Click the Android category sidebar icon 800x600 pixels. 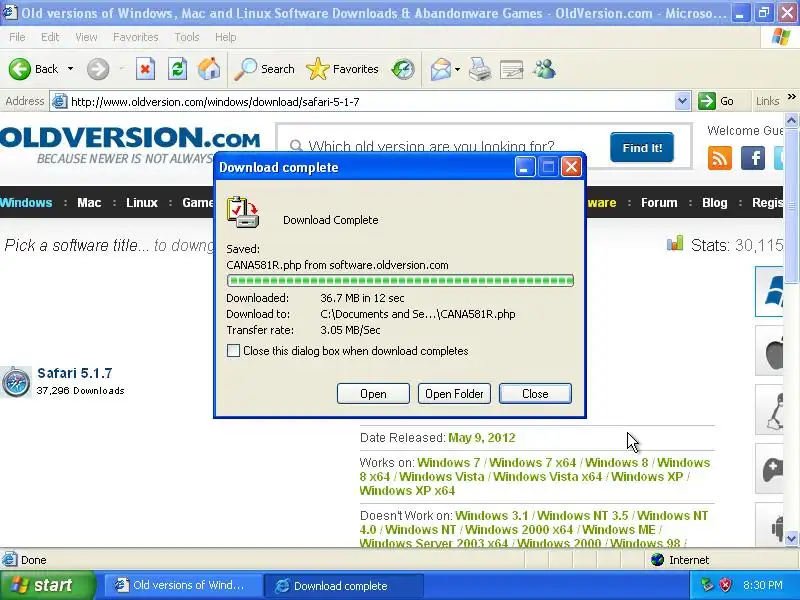(x=769, y=524)
